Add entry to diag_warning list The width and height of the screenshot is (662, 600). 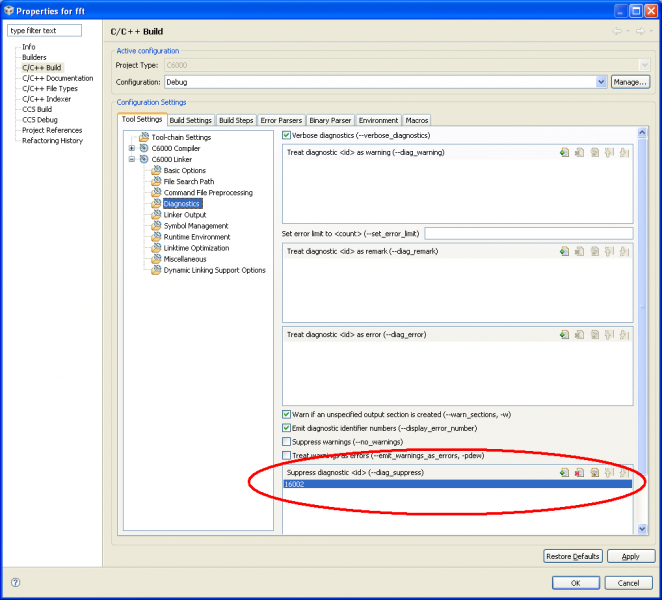pos(564,152)
